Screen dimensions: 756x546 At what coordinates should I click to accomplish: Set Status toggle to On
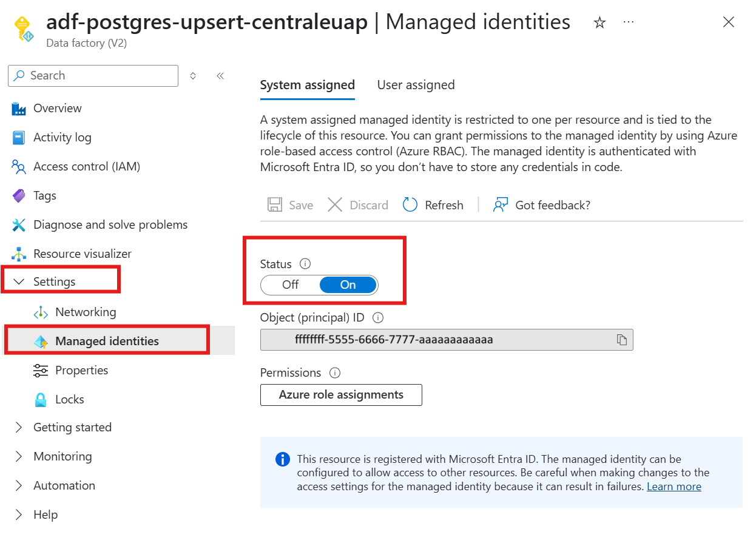[x=348, y=285]
